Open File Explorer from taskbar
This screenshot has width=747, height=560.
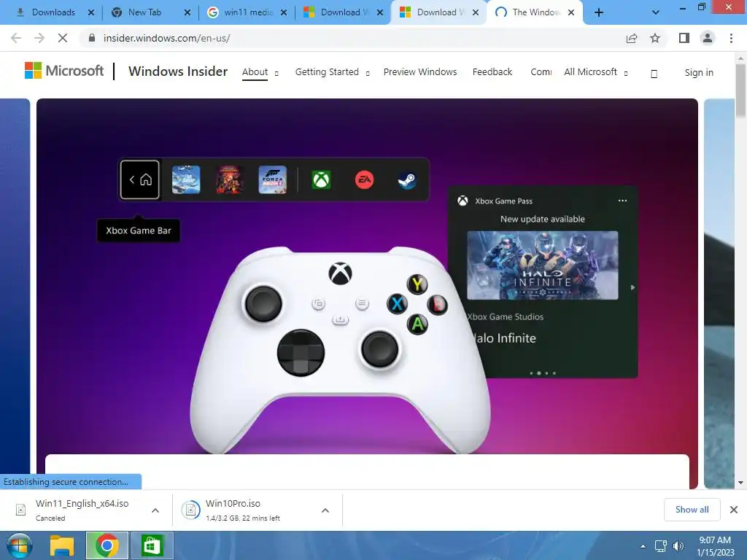62,545
